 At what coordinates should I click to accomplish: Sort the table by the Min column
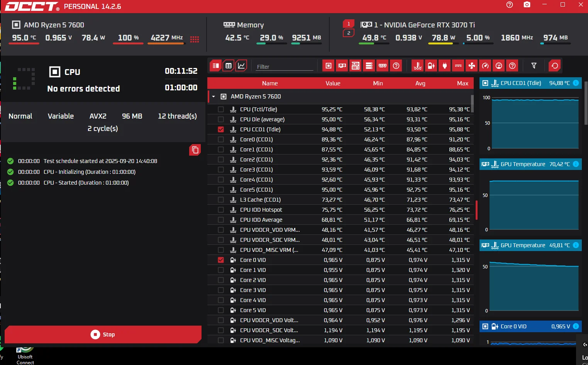pyautogui.click(x=378, y=83)
